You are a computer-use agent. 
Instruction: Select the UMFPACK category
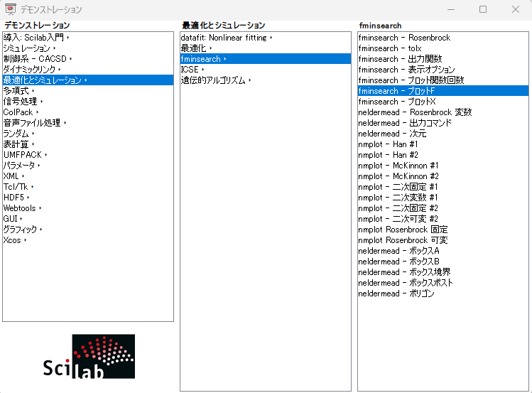click(23, 155)
